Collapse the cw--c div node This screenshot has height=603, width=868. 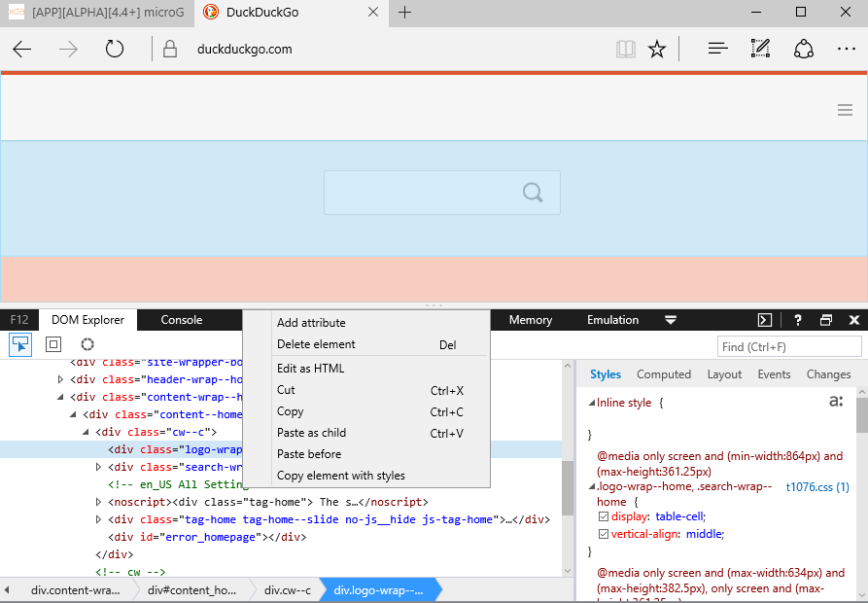pos(86,432)
